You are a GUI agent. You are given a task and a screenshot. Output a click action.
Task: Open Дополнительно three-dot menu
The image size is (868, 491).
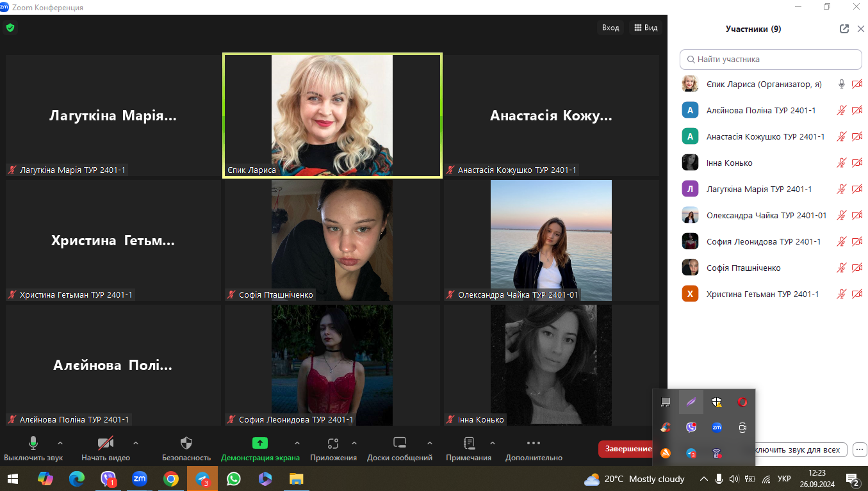[x=533, y=444]
